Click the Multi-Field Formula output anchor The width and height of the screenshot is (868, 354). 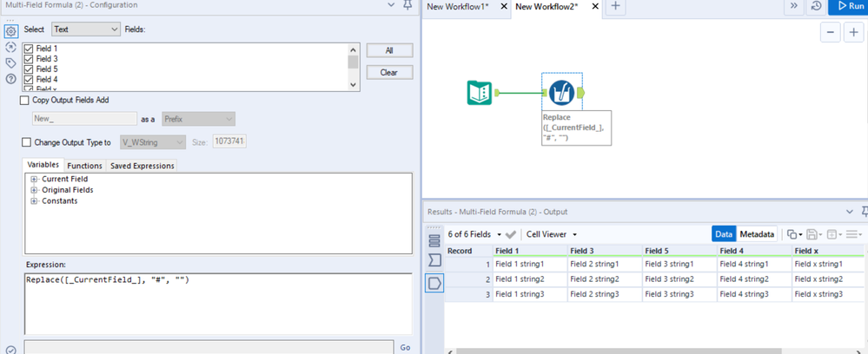click(580, 93)
